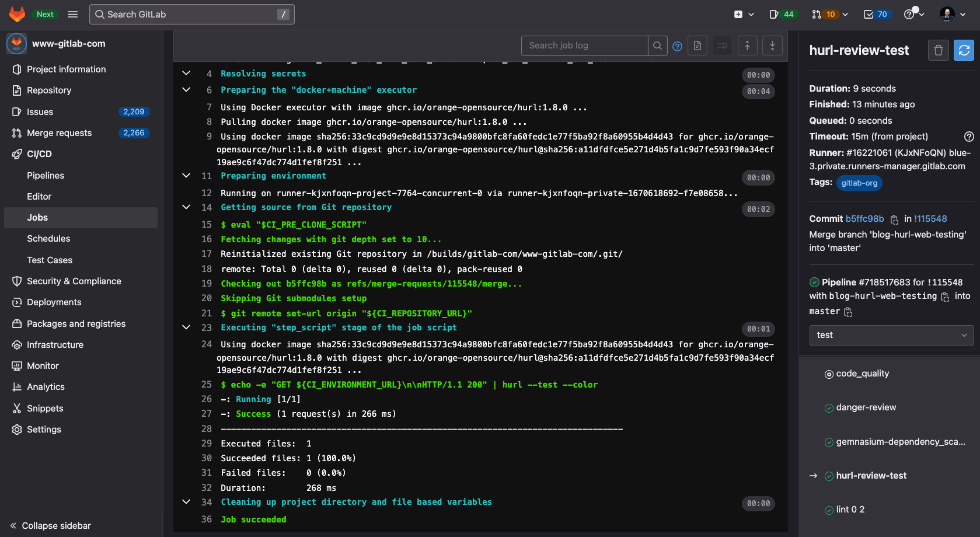The image size is (980, 537).
Task: Open the raw job log file icon
Action: [697, 45]
